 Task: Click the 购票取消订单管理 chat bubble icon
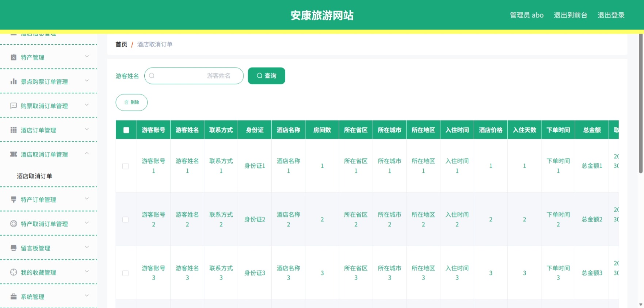click(x=14, y=106)
